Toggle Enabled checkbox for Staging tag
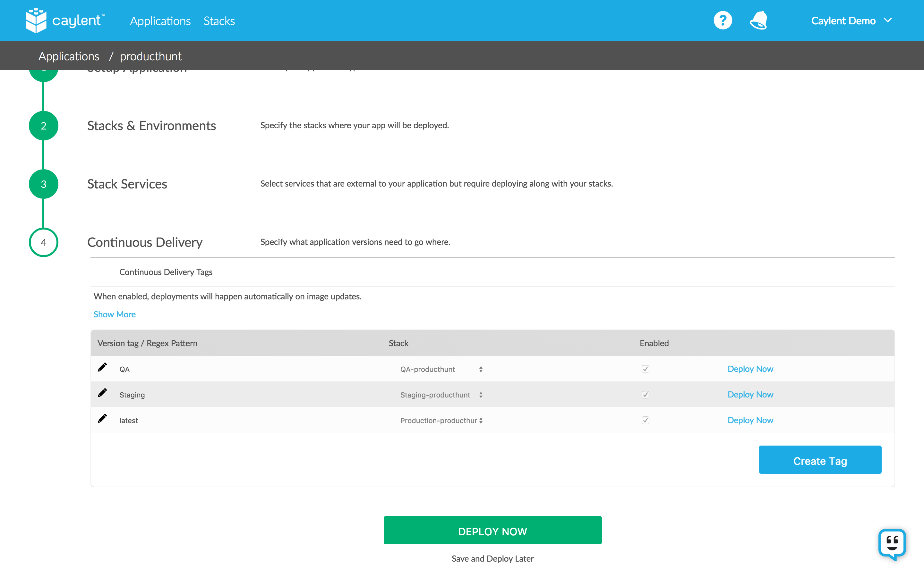The width and height of the screenshot is (924, 577). [x=645, y=395]
